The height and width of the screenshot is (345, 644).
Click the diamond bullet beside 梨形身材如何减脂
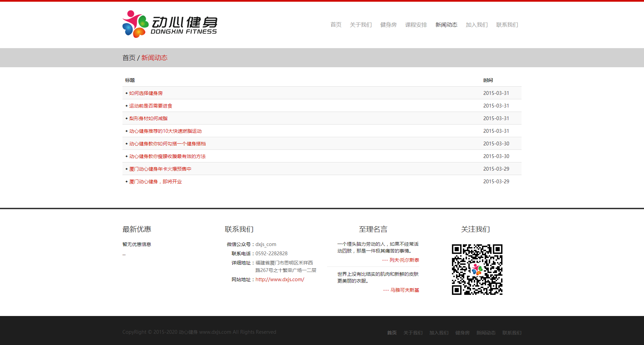coord(126,118)
